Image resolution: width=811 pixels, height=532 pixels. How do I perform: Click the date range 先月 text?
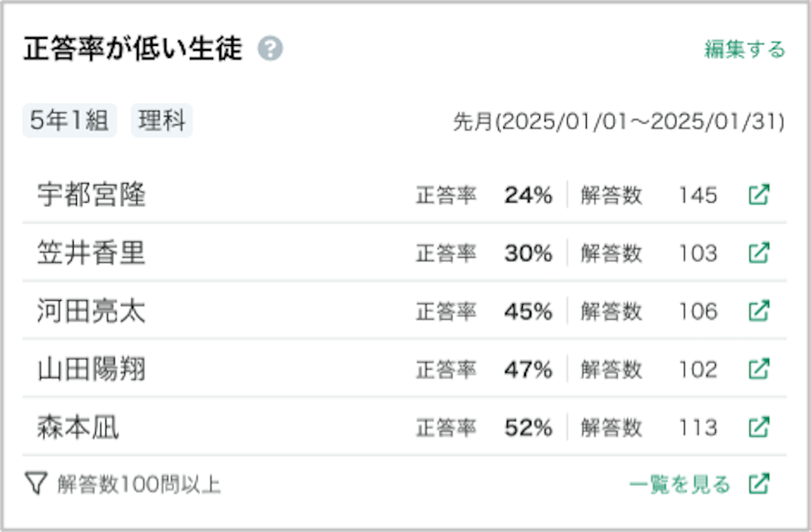619,122
